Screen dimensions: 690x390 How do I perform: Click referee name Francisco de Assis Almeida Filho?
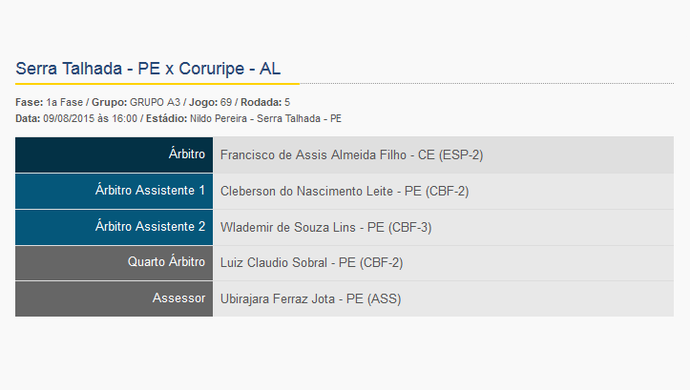click(x=313, y=155)
